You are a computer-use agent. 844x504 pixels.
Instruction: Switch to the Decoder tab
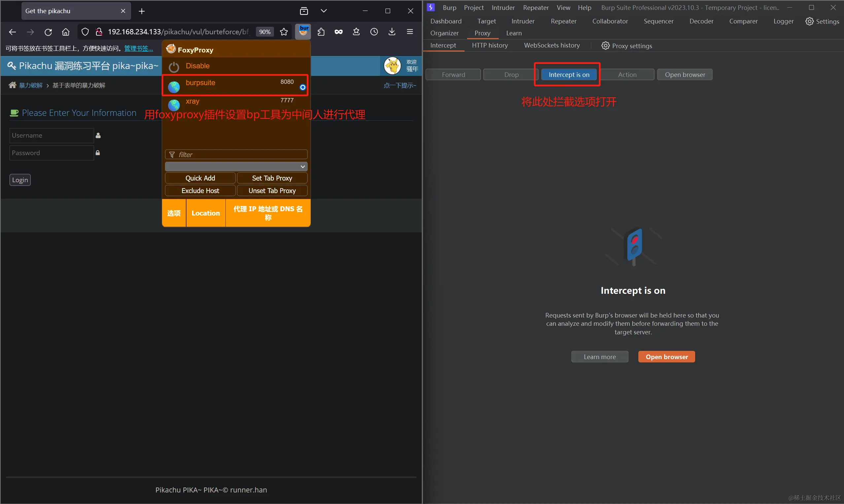(701, 21)
